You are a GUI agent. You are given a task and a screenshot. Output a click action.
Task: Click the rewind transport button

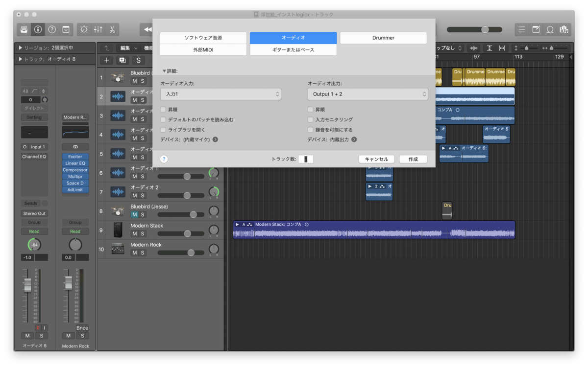147,29
